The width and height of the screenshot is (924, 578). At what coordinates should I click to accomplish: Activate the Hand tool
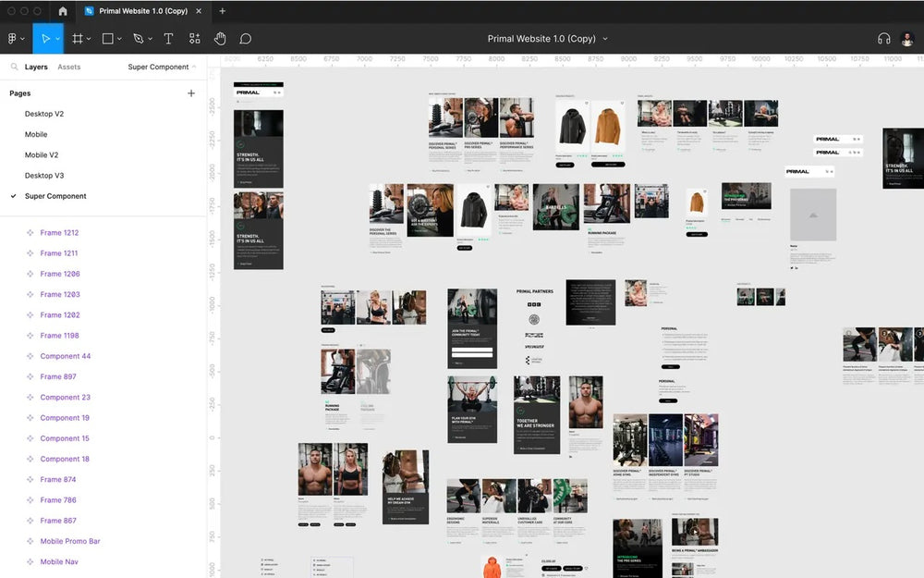tap(220, 39)
